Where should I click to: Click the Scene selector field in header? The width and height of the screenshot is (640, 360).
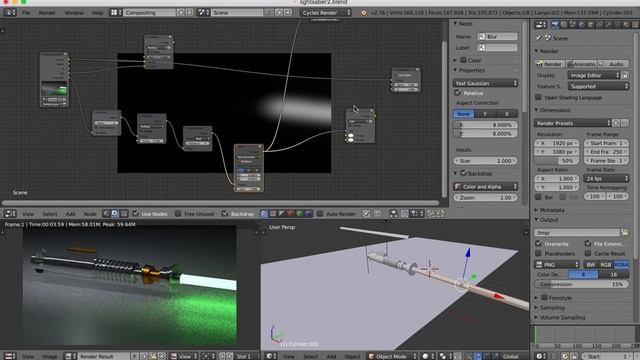tap(238, 13)
